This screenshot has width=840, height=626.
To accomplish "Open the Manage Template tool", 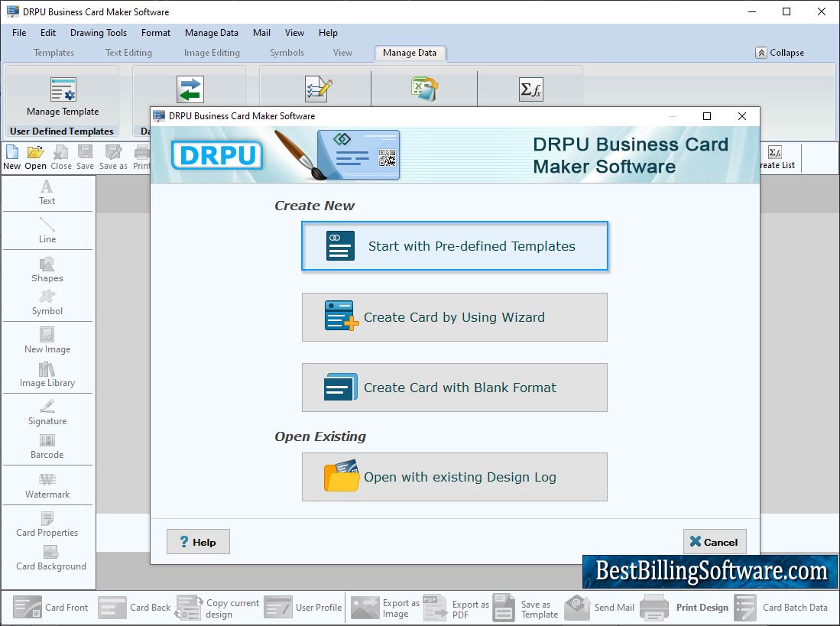I will (x=63, y=96).
